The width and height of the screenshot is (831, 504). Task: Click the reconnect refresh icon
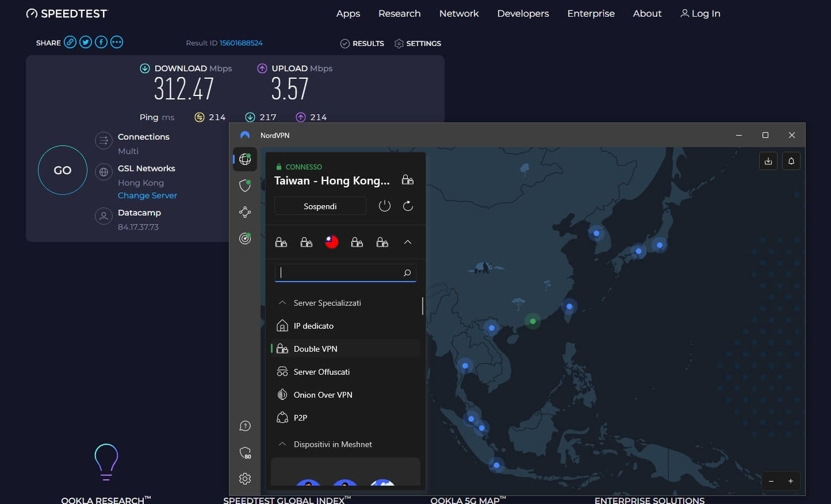(408, 206)
